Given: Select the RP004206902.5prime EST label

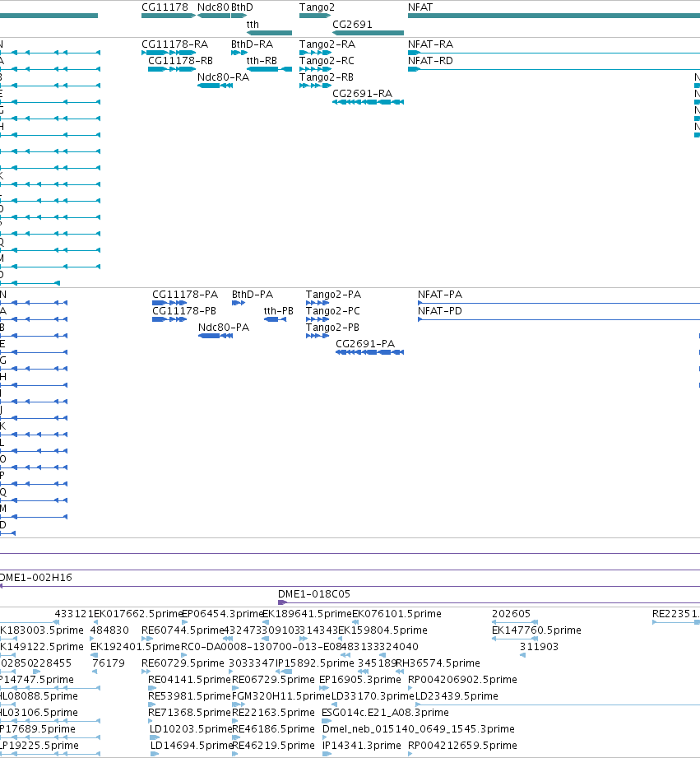Looking at the screenshot, I should [462, 680].
